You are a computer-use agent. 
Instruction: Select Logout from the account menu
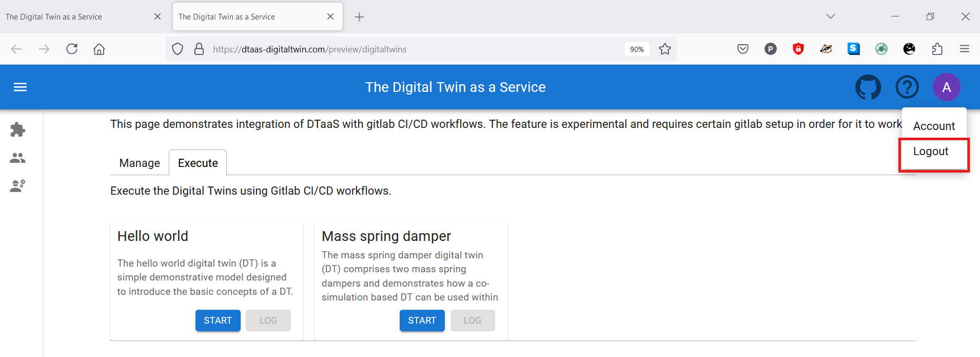point(931,152)
